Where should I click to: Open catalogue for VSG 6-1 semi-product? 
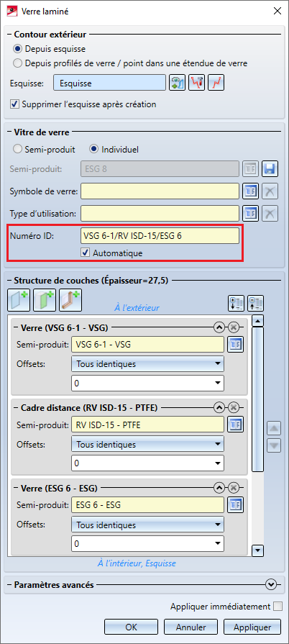pyautogui.click(x=236, y=345)
